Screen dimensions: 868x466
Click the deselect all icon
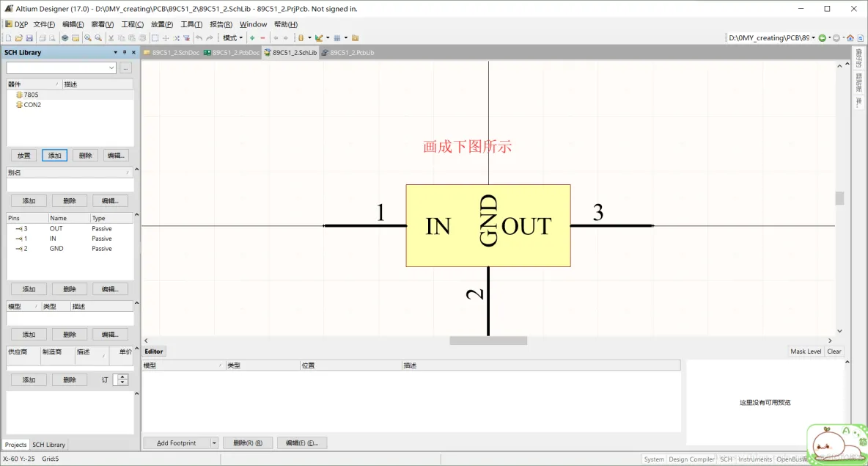[x=176, y=38]
